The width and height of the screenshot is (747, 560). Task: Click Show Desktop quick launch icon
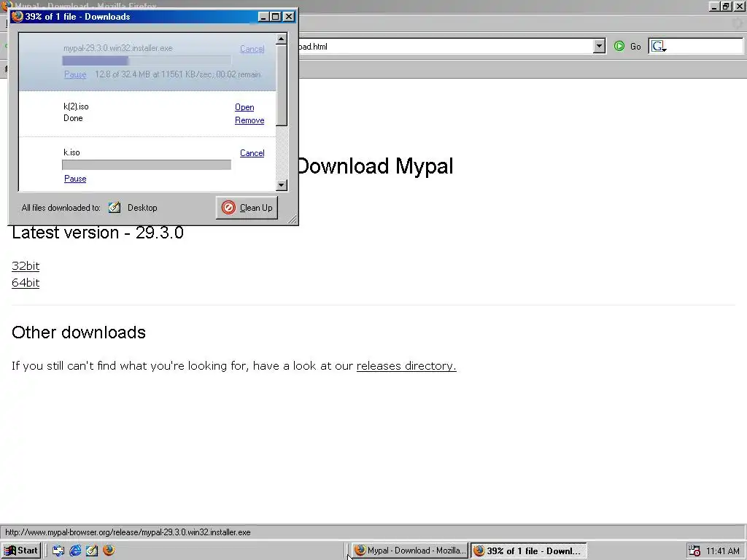[x=58, y=551]
